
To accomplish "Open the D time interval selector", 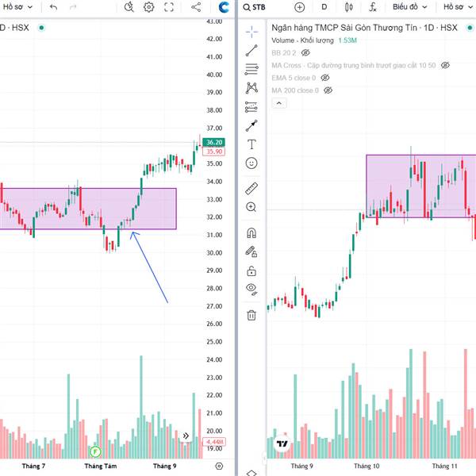I will click(324, 6).
